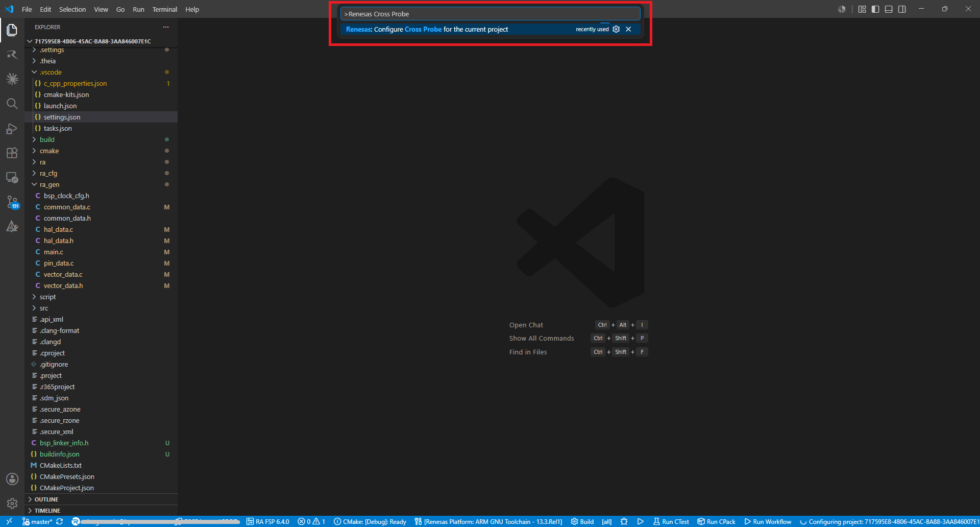The image size is (980, 527).
Task: Click Build in the status bar
Action: [582, 521]
